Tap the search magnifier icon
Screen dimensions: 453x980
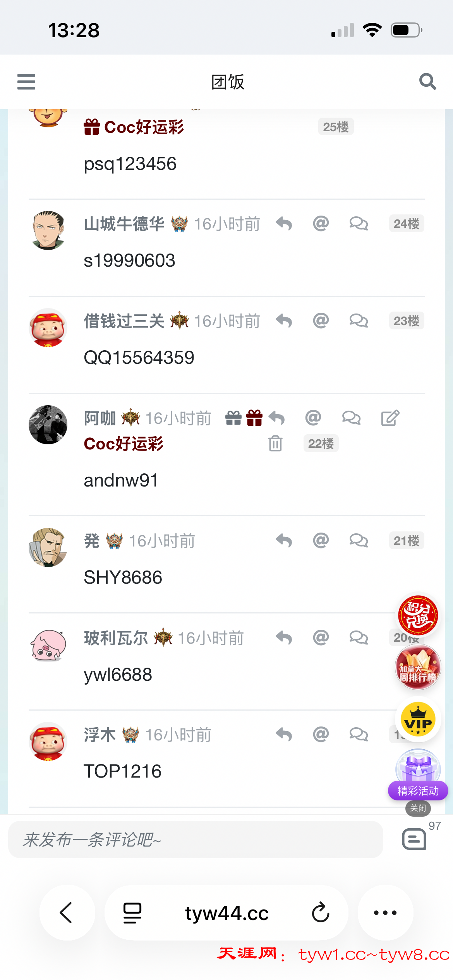[x=427, y=82]
